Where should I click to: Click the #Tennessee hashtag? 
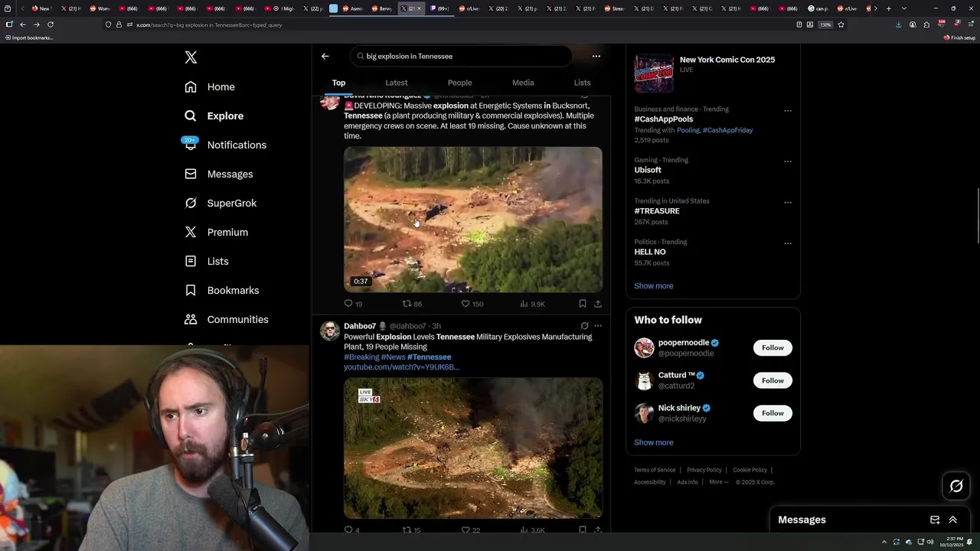(x=430, y=357)
